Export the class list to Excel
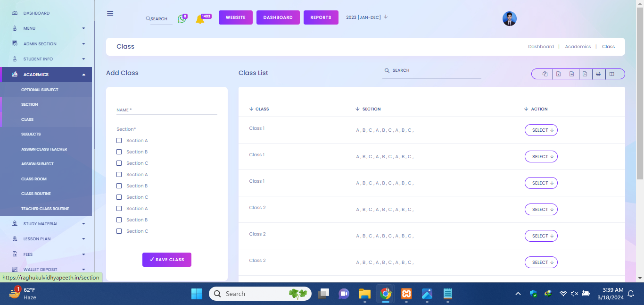 pyautogui.click(x=558, y=74)
